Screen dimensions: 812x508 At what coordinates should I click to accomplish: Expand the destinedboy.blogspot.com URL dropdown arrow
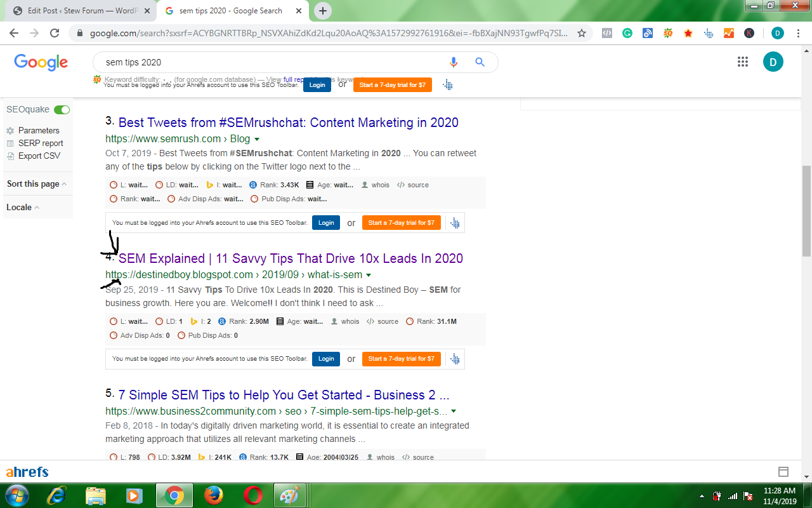(369, 275)
